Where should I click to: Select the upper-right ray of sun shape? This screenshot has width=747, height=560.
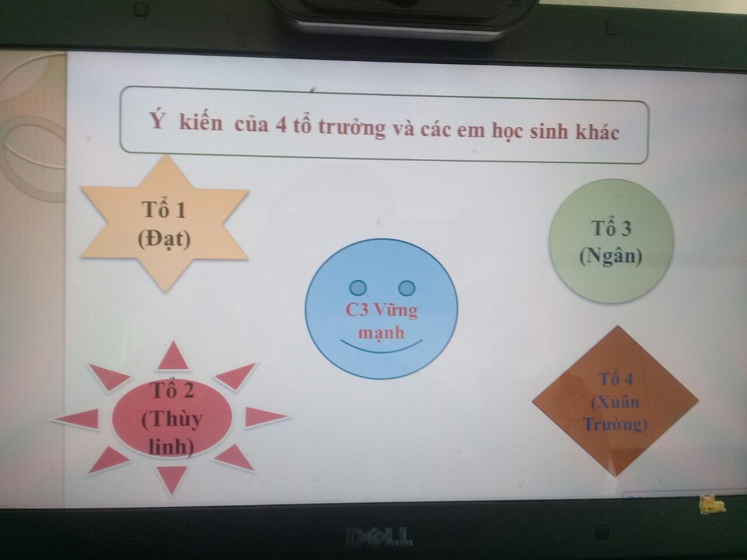[238, 376]
